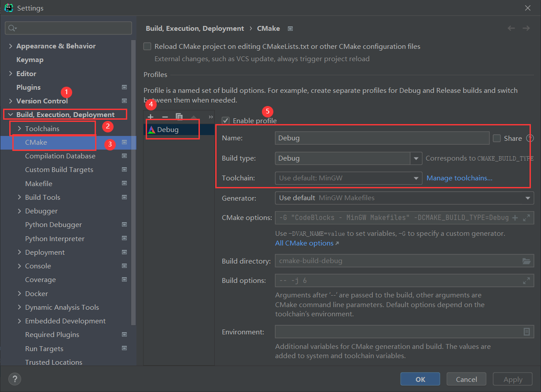The width and height of the screenshot is (541, 392).
Task: Remove selected profile with minus icon
Action: click(165, 117)
